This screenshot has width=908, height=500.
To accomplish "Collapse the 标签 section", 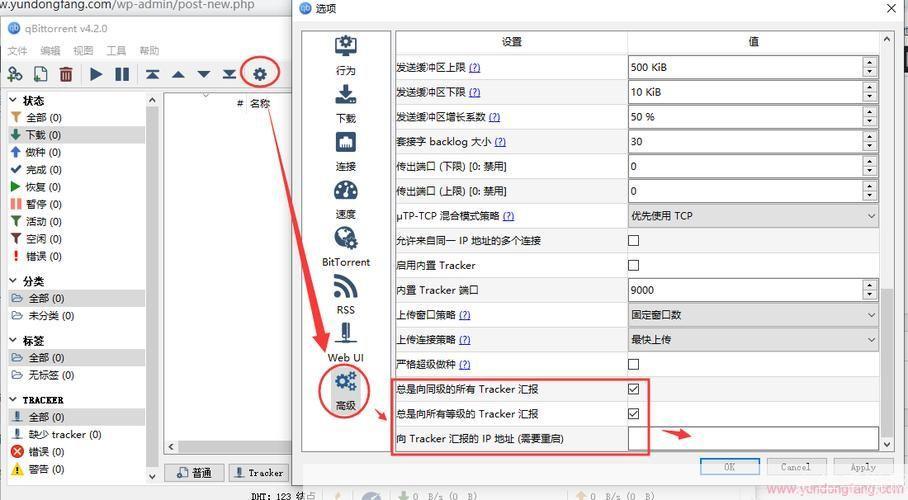I will tap(13, 340).
